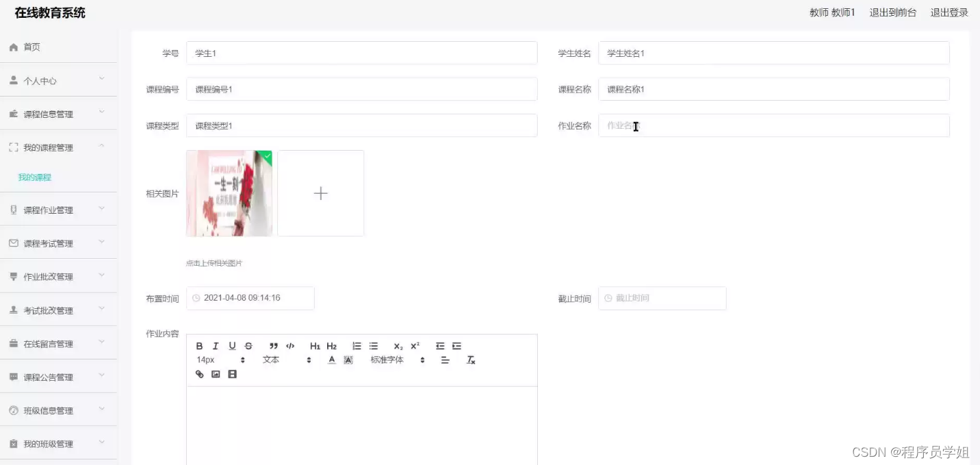Toggle underline formatting in the editor
The height and width of the screenshot is (465, 980).
click(233, 346)
